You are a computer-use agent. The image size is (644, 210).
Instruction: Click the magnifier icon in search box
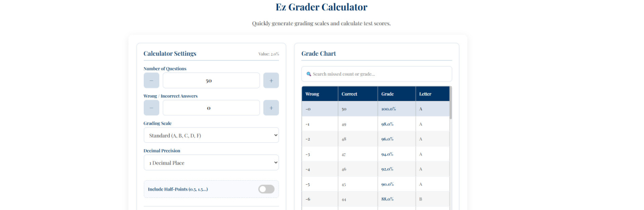(x=309, y=74)
